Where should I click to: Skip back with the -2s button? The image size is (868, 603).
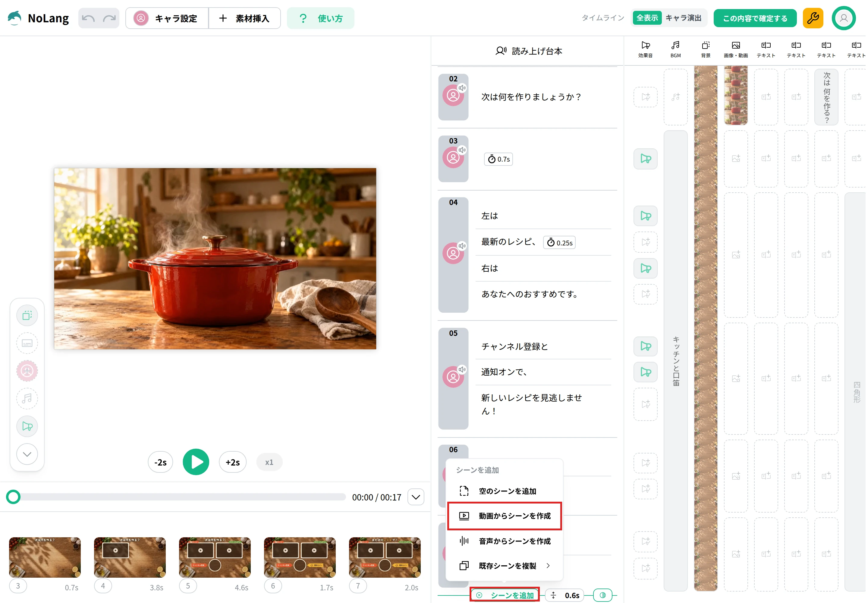(160, 462)
